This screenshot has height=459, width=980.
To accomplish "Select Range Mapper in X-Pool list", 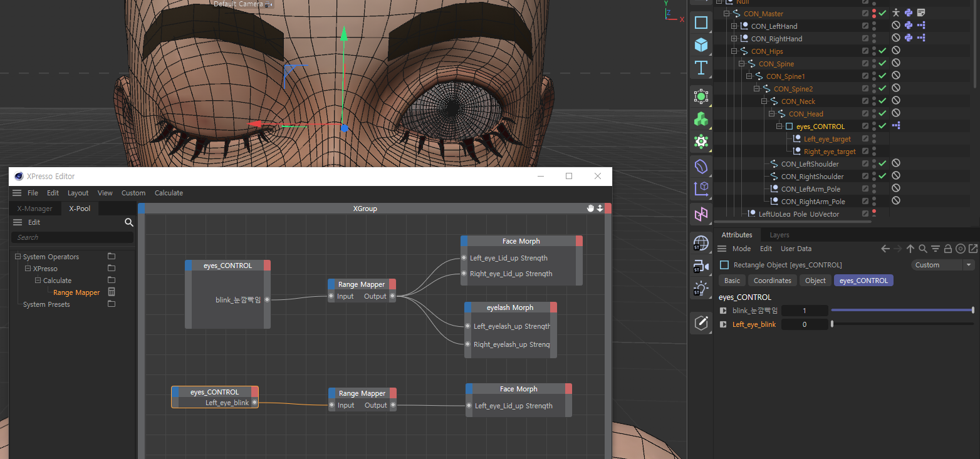I will tap(76, 292).
